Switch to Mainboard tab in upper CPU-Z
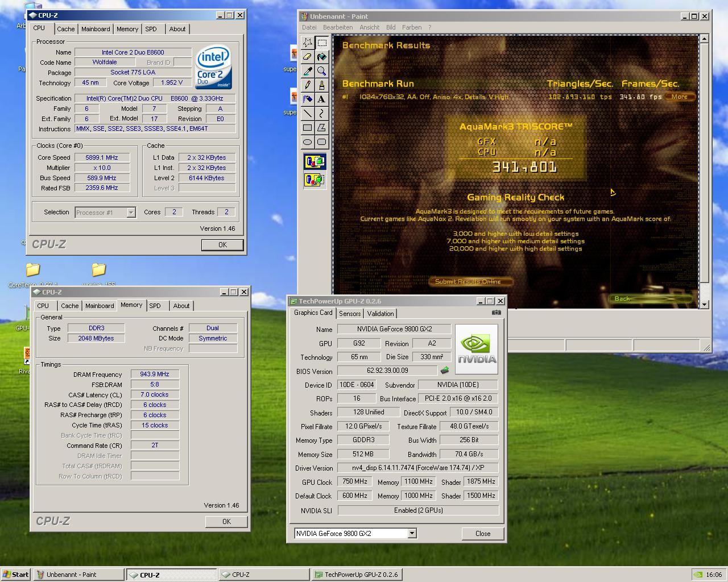Screen dimensions: 728x582 click(x=96, y=29)
